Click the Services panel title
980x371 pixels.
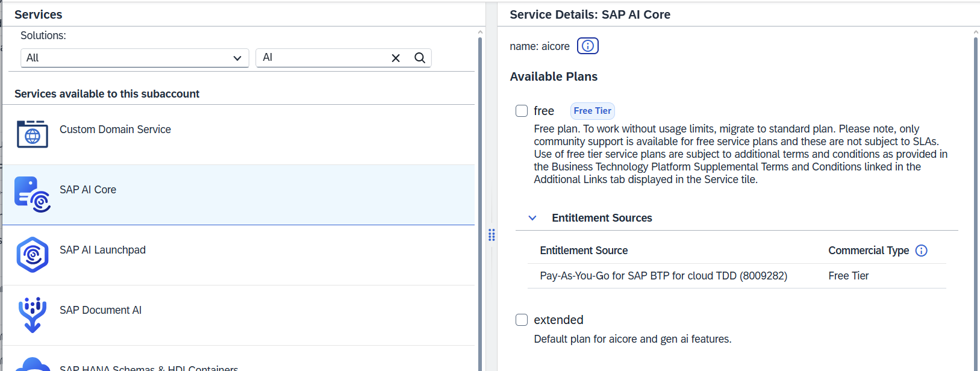point(38,14)
